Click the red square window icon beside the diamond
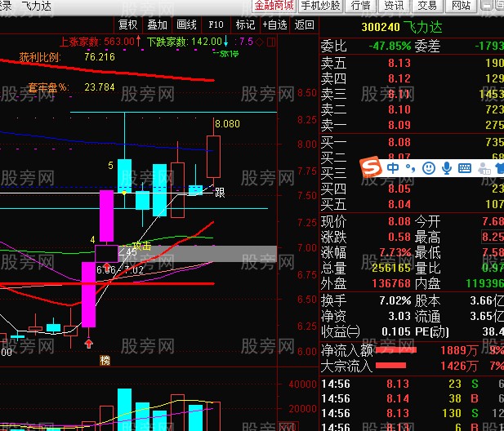 tap(271, 42)
